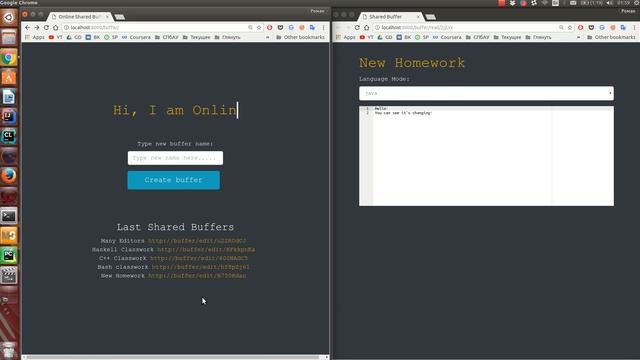Open the Bash classwork buffer link
This screenshot has height=360, width=640.
tap(200, 267)
